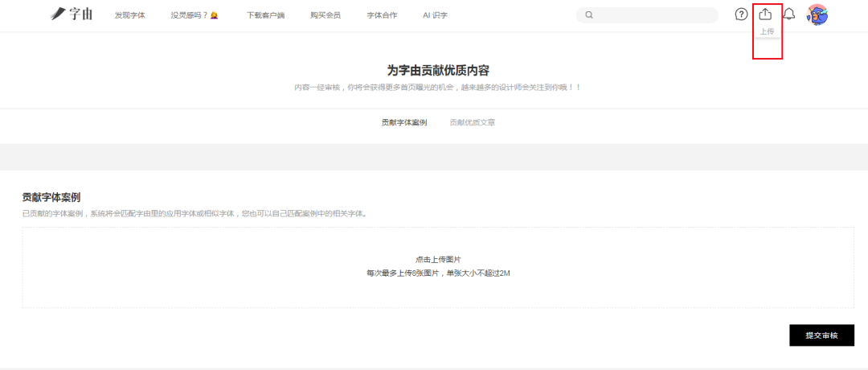Switch to the 贡献优质文章 tab
The image size is (868, 370).
point(472,122)
